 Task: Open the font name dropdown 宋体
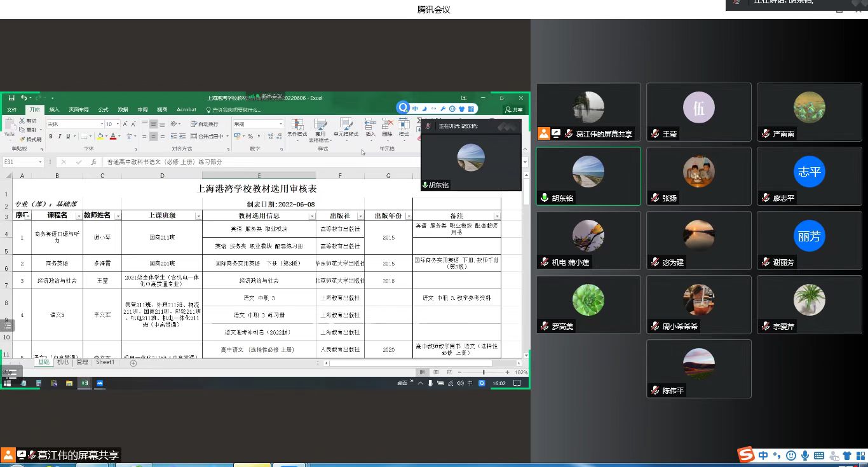[101, 124]
